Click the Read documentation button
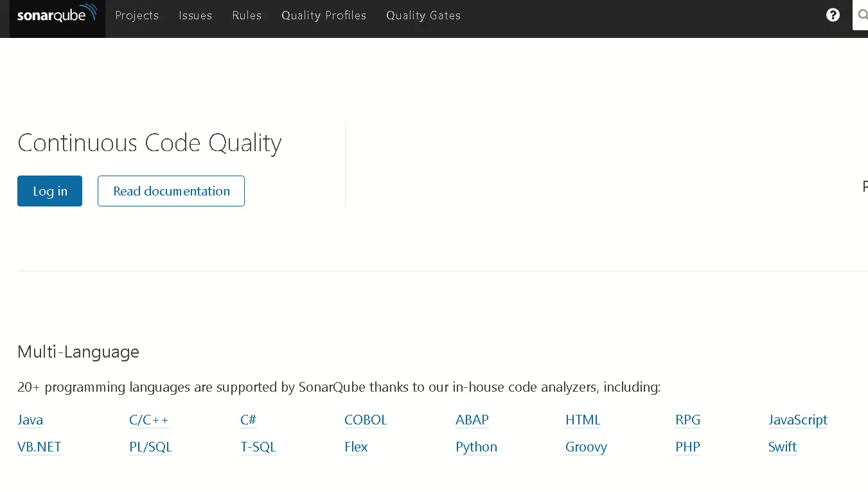The width and height of the screenshot is (868, 492). pos(171,191)
